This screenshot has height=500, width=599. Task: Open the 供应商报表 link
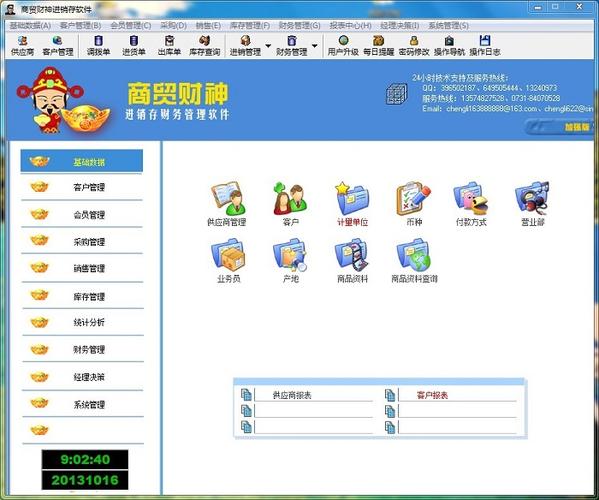[292, 395]
